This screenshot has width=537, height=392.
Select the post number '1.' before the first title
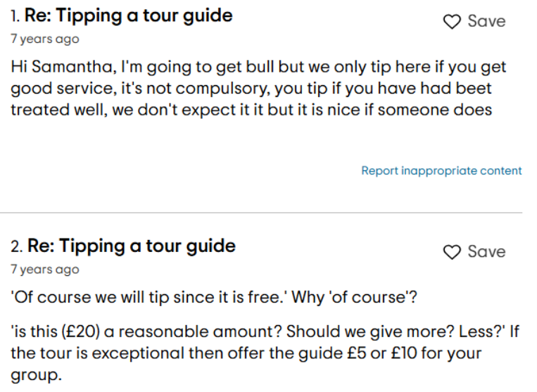[x=15, y=15]
